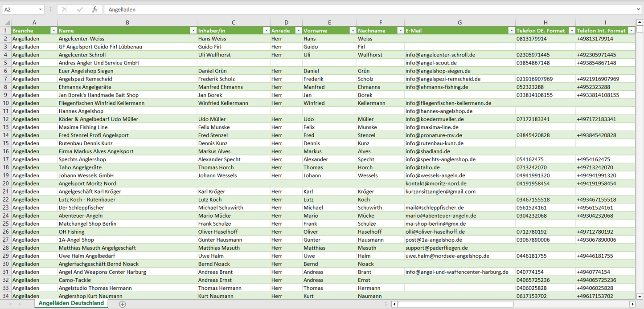Open the Anrede column filter dropdown
Viewport: 644px width, 309px height.
[298, 31]
